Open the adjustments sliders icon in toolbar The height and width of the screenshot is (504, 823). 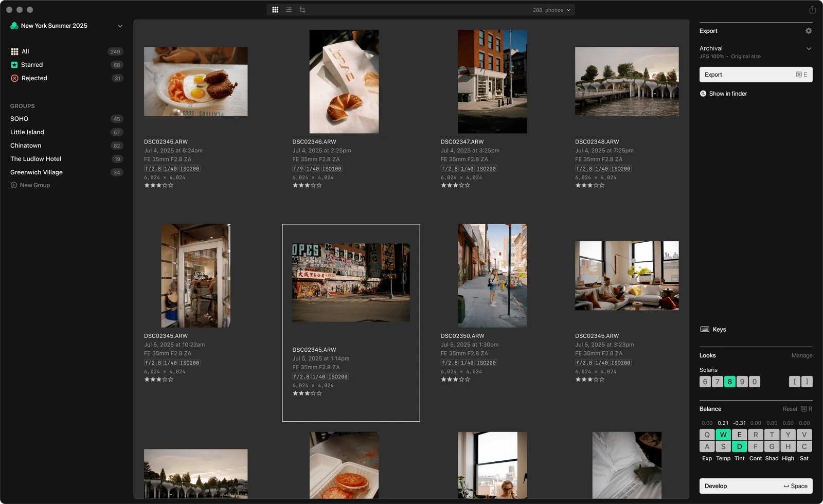click(x=289, y=10)
